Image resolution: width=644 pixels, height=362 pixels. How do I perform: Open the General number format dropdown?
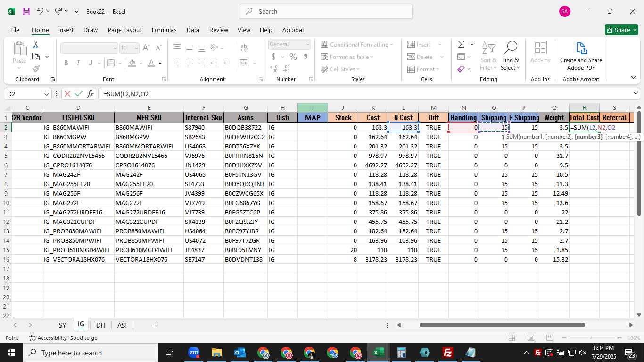[308, 44]
